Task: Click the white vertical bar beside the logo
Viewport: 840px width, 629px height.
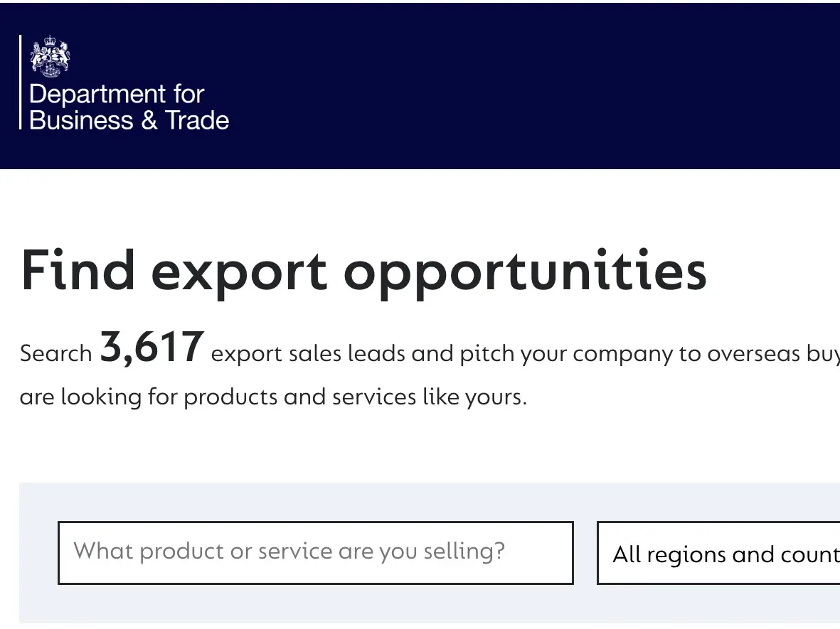Action: (x=21, y=82)
